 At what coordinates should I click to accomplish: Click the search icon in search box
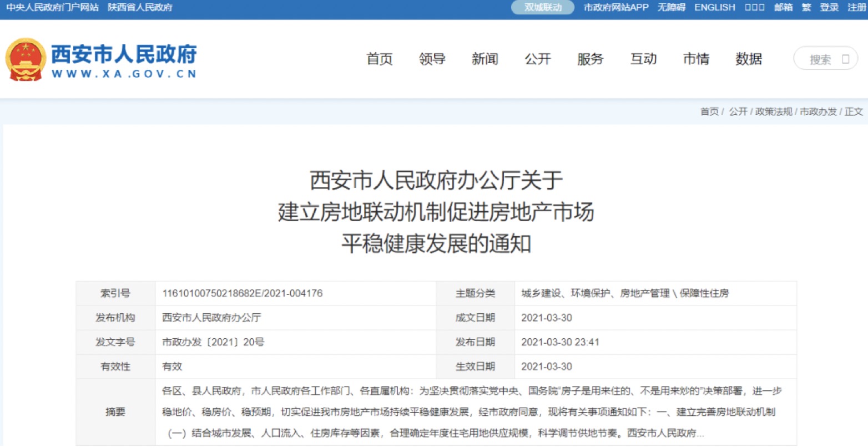845,59
